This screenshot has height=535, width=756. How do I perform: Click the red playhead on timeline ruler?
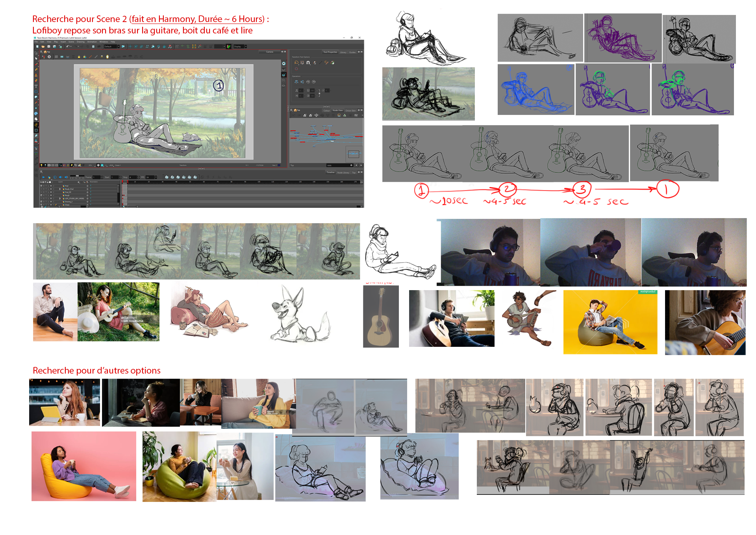[x=122, y=181]
